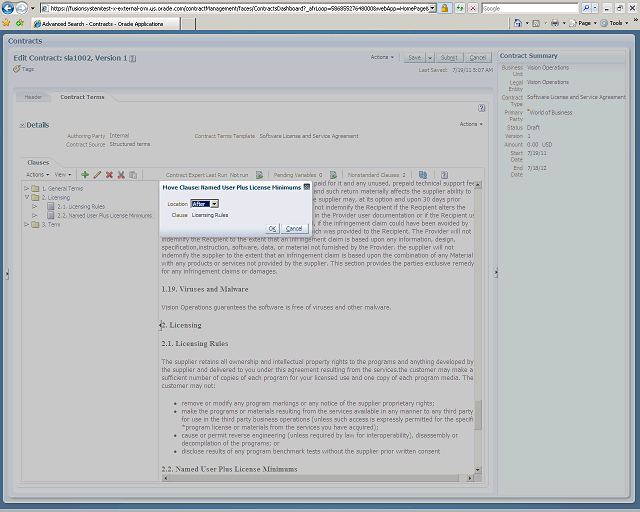
Task: Expand the 2.1. Licensing Rules node
Action: [x=35, y=206]
